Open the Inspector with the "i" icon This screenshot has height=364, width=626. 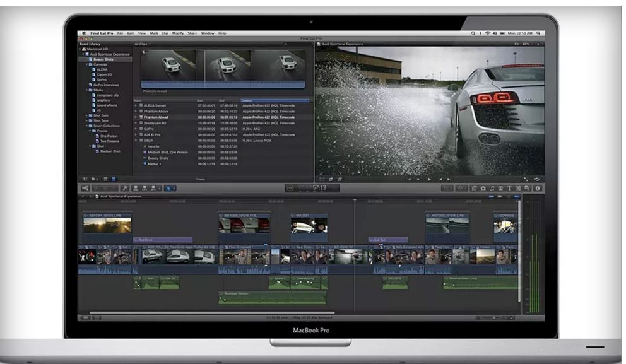538,187
